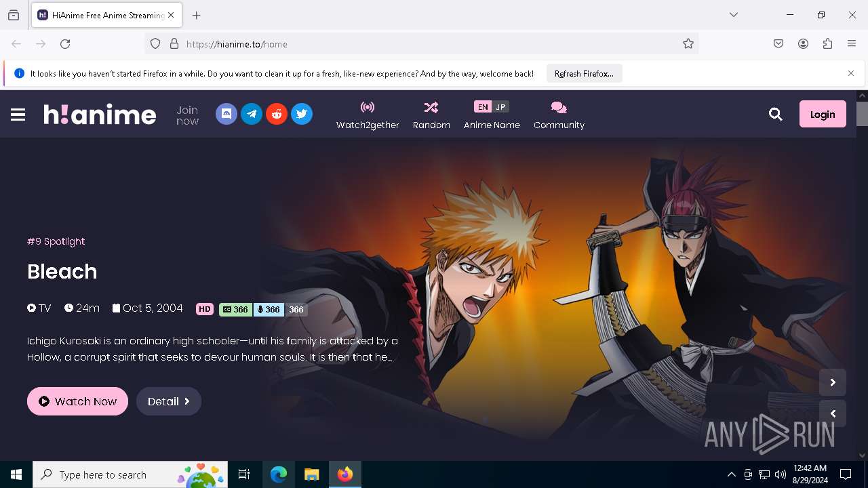Click the Login button
This screenshot has width=868, height=488.
pyautogui.click(x=823, y=114)
